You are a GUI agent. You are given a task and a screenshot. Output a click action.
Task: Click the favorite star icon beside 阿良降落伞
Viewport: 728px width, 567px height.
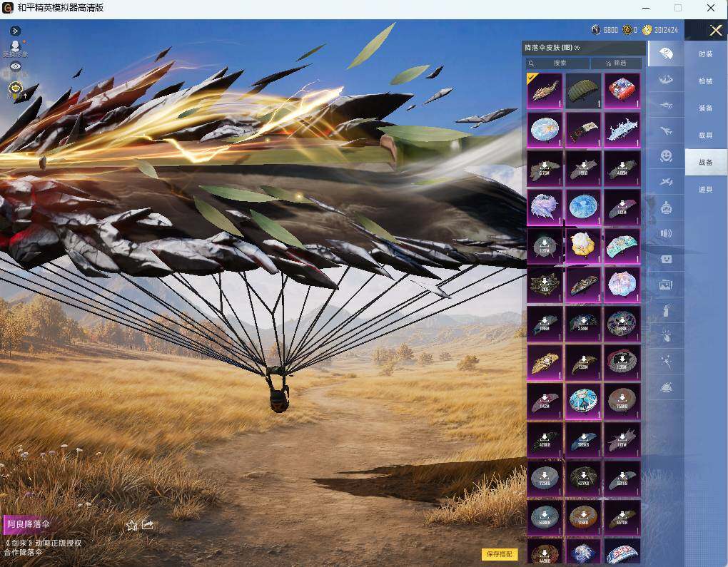coord(132,525)
